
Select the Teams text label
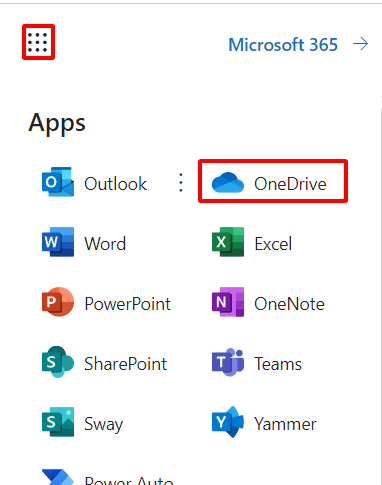point(278,364)
